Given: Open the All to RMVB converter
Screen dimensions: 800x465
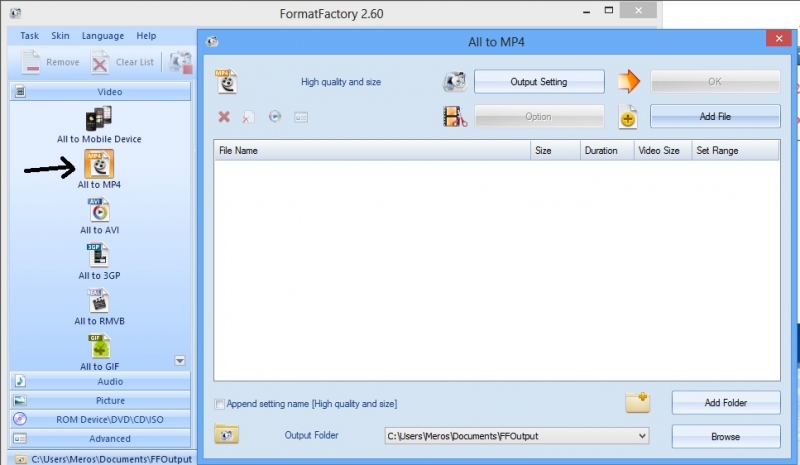Looking at the screenshot, I should tap(99, 301).
